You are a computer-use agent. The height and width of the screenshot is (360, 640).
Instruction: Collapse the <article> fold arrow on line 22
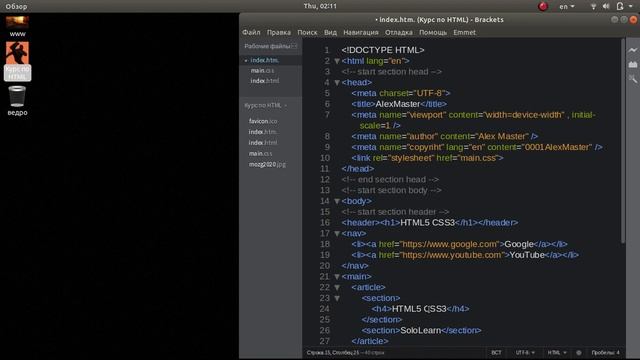[337, 287]
